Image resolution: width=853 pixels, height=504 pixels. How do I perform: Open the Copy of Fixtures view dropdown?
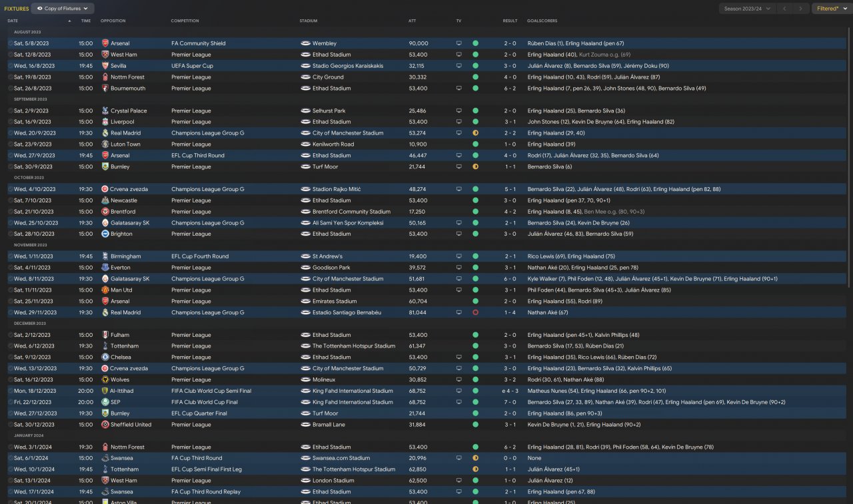click(x=63, y=9)
